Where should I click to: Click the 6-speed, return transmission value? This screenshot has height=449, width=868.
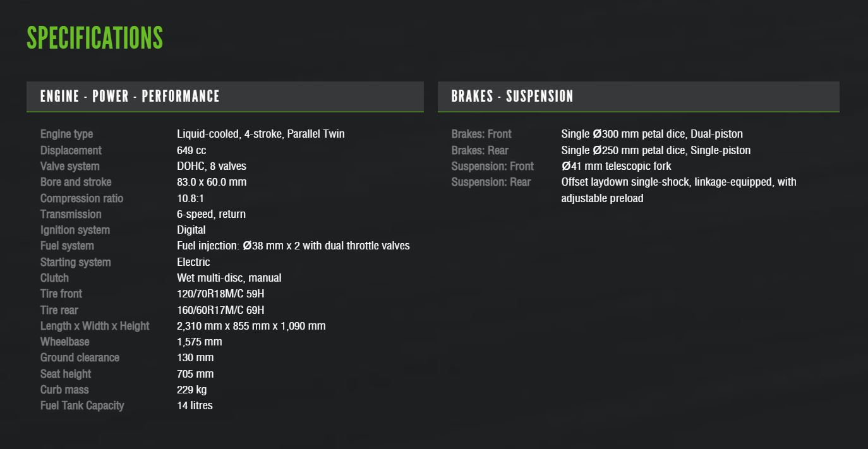[x=211, y=214]
